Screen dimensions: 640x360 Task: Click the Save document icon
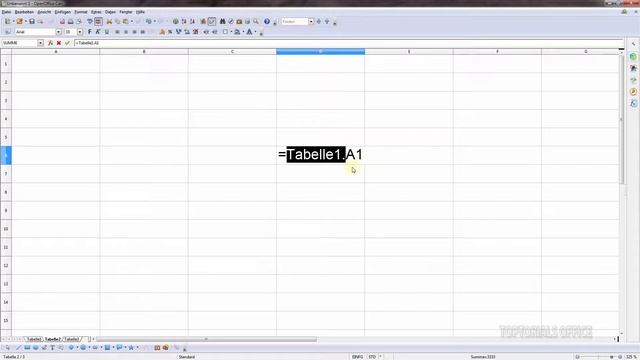click(x=32, y=22)
